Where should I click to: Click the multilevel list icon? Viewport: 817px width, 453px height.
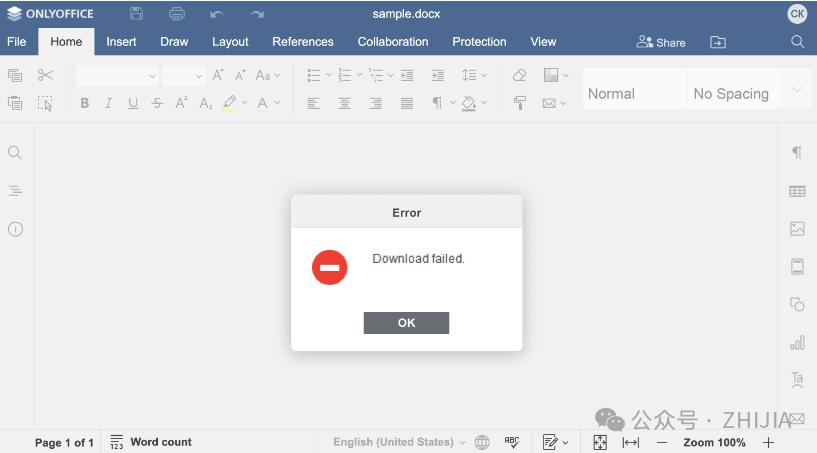pos(376,76)
